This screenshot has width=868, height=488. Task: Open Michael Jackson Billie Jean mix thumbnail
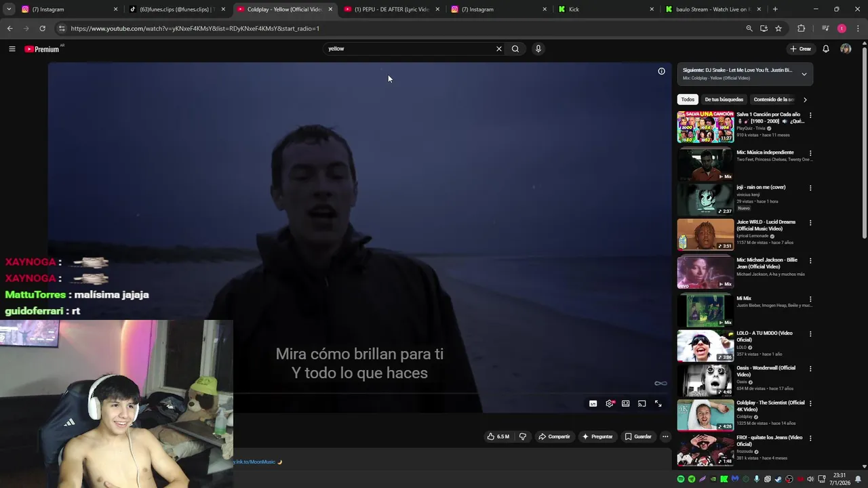[x=705, y=272]
